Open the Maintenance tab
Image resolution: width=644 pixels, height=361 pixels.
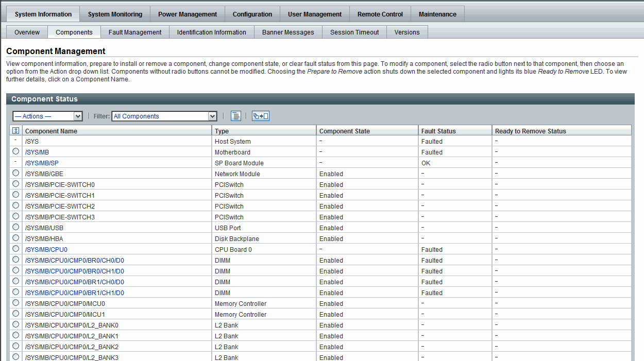pyautogui.click(x=437, y=14)
